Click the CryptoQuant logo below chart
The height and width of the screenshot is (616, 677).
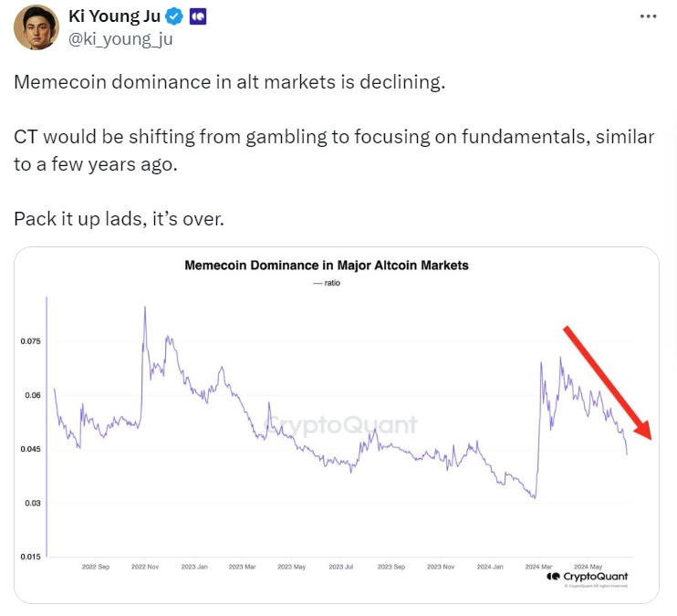pyautogui.click(x=588, y=577)
